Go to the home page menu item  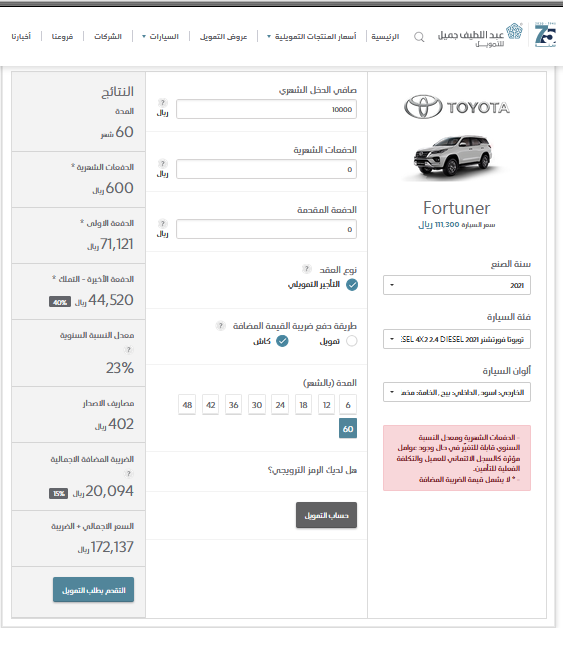(x=385, y=37)
